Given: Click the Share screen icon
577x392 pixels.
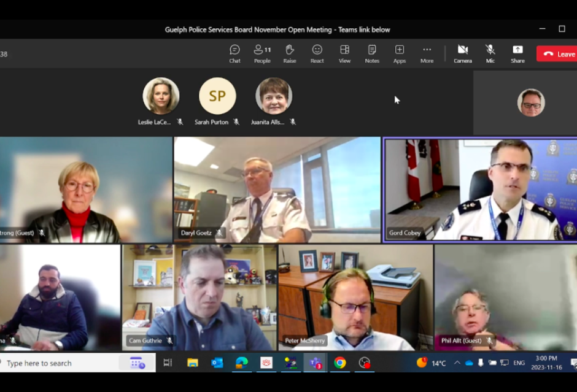Looking at the screenshot, I should point(517,53).
